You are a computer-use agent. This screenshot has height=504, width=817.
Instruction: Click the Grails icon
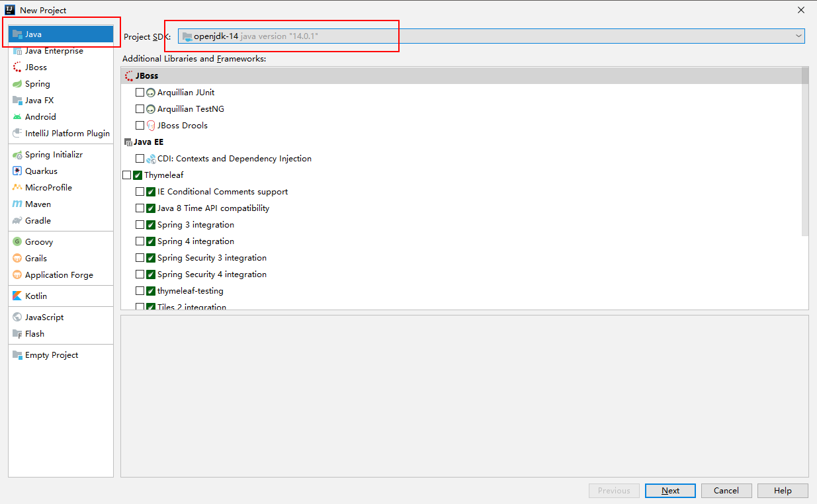(x=17, y=259)
